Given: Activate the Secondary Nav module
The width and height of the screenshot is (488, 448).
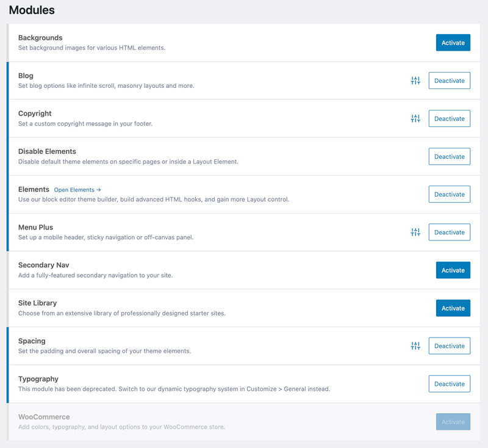Looking at the screenshot, I should point(453,270).
